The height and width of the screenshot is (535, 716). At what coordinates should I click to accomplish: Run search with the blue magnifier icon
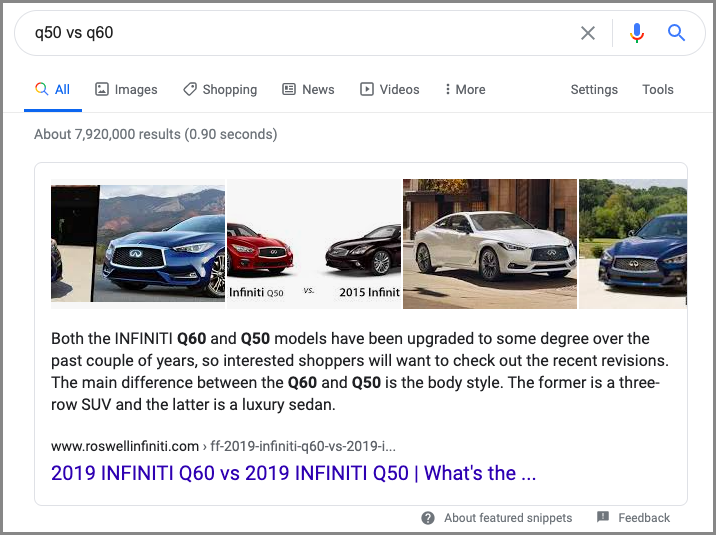point(676,33)
